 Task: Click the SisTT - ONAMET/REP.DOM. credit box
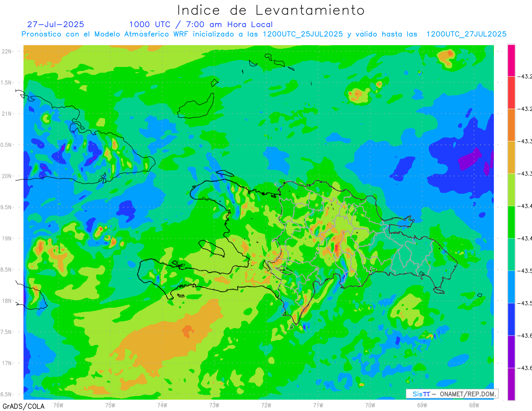pos(452,394)
